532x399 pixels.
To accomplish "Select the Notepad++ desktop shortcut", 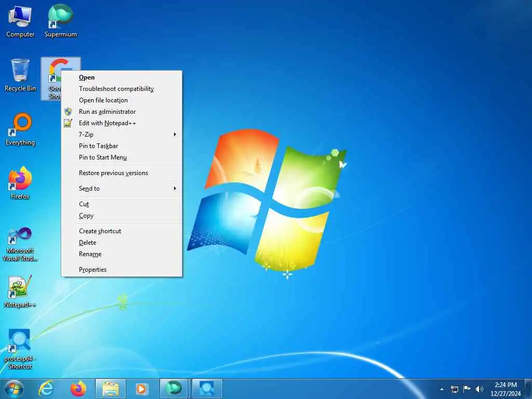I will click(x=20, y=291).
